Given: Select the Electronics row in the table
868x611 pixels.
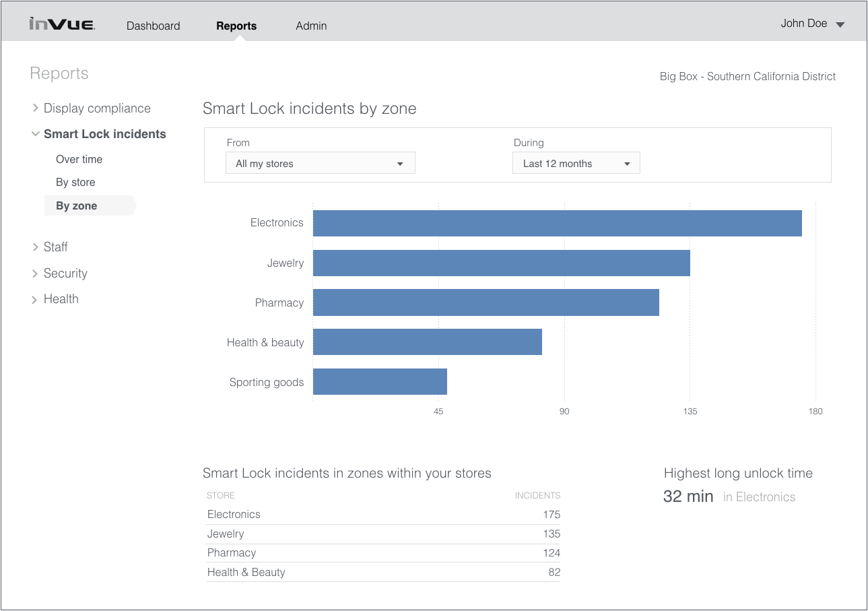Looking at the screenshot, I should 383,515.
